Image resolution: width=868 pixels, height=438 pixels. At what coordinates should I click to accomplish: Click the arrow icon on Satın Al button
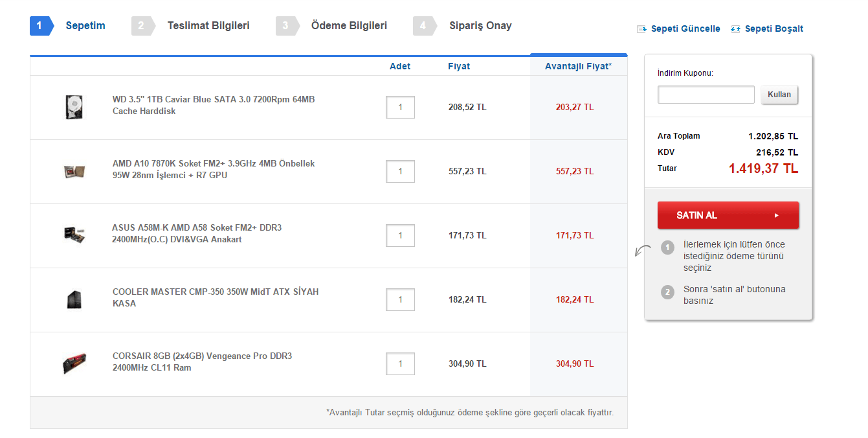[x=776, y=215]
